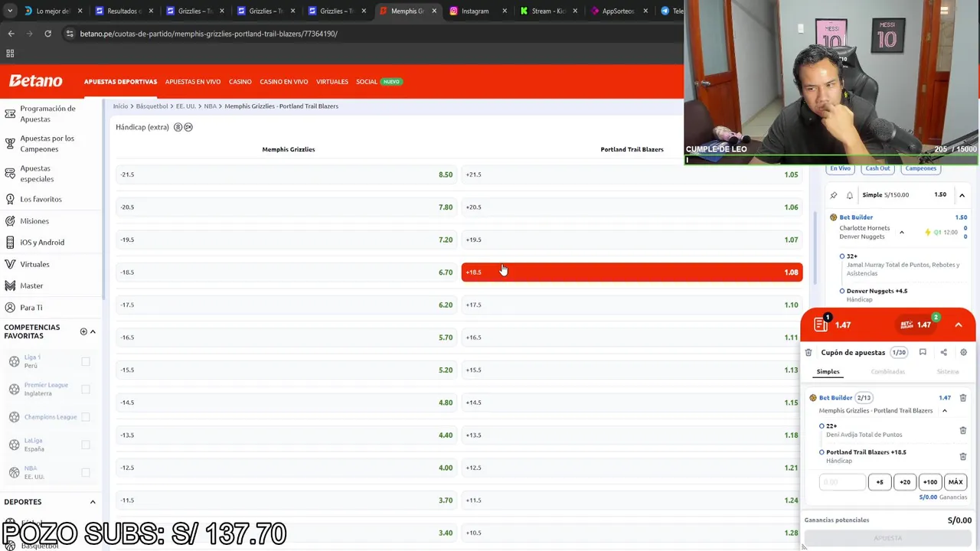This screenshot has width=980, height=551.
Task: Remove Portland Trail Blazers +18.5 selection
Action: pyautogui.click(x=963, y=457)
